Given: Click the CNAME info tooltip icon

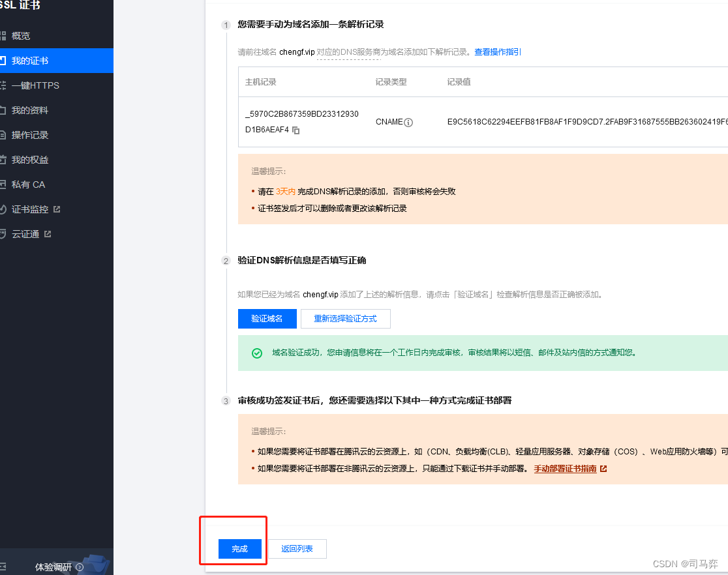Looking at the screenshot, I should [408, 123].
